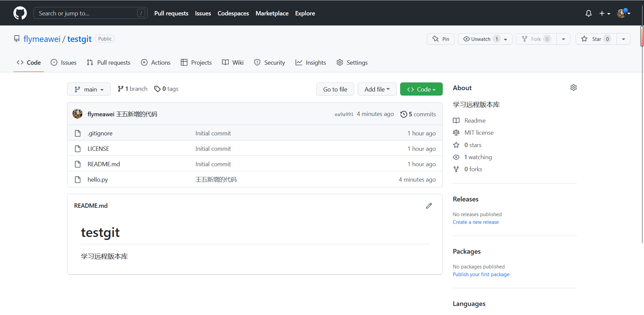Open the Releases heading link
The image size is (644, 315).
tap(466, 199)
